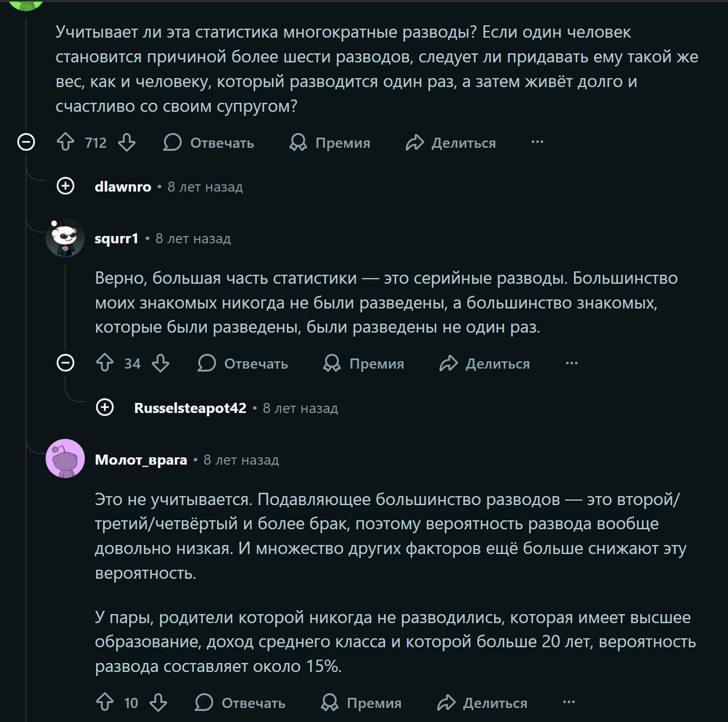Reply to squrr1's comment
The height and width of the screenshot is (722, 728).
(x=243, y=364)
